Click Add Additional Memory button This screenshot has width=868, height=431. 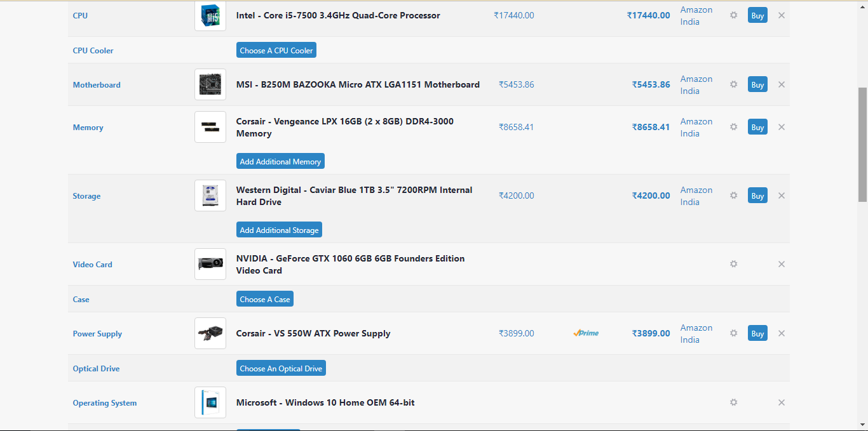click(280, 161)
